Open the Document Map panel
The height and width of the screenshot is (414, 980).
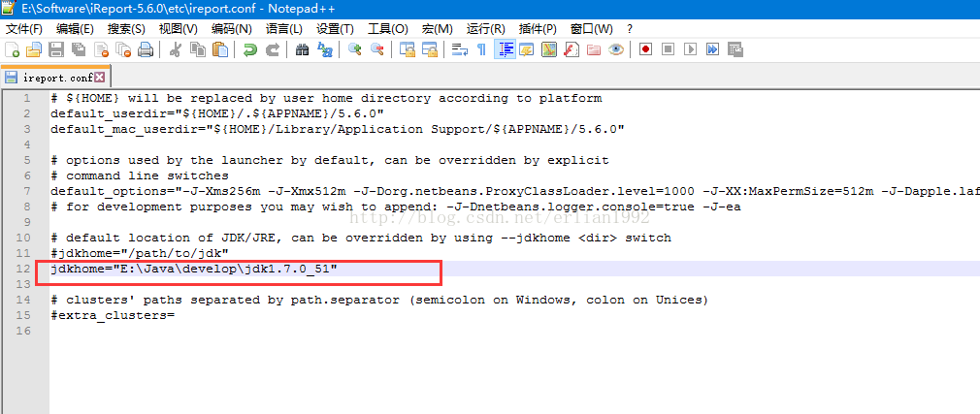(549, 50)
